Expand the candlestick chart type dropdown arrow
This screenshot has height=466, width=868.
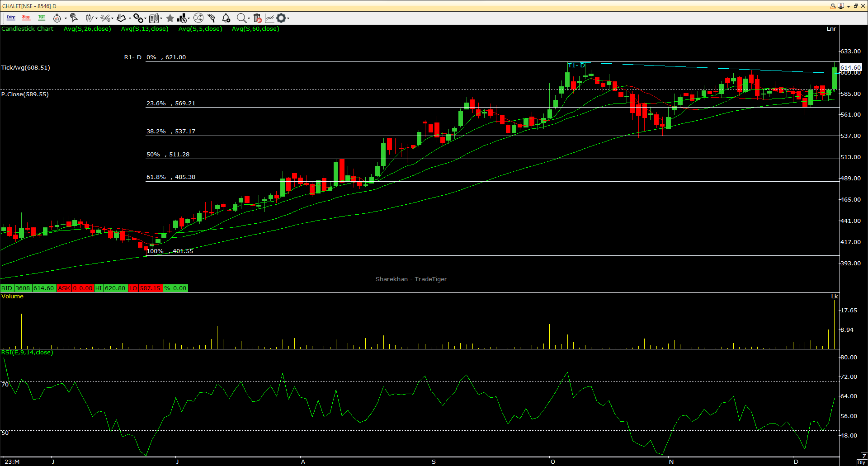point(96,19)
